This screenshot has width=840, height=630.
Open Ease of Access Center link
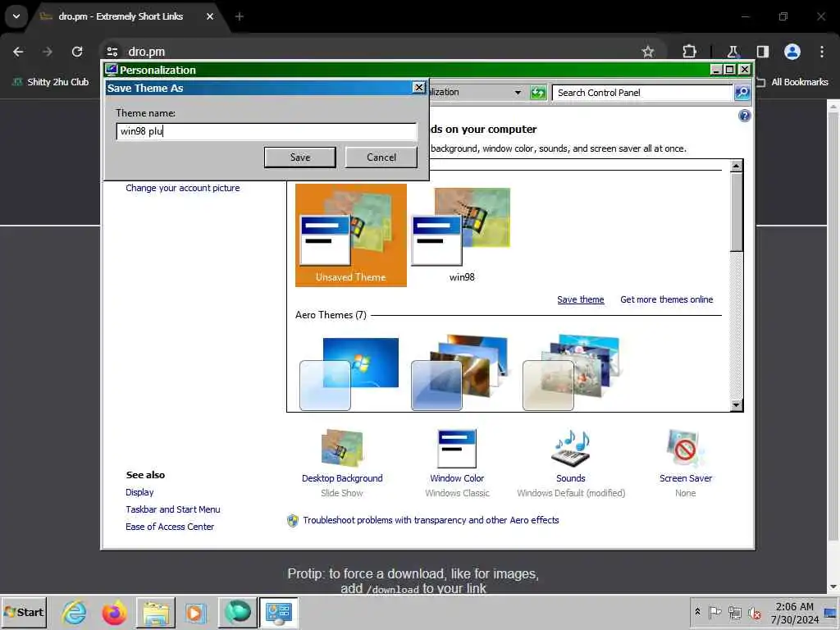coord(169,527)
